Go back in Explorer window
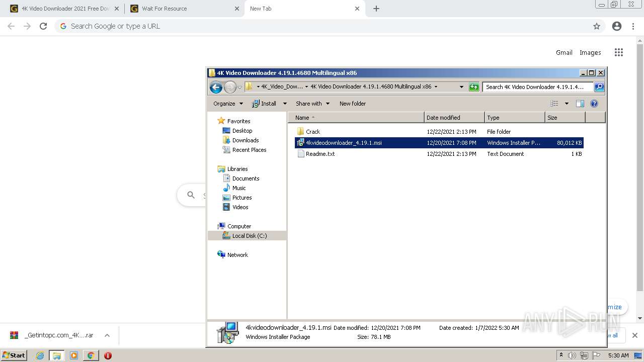Viewport: 644px width, 362px height. coord(216,87)
